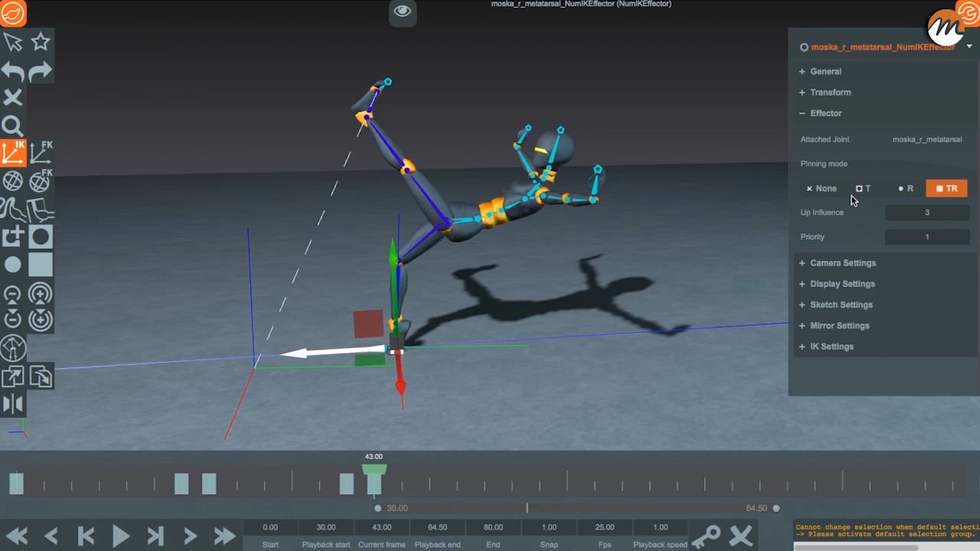This screenshot has height=551, width=980.
Task: Click the second boot-shaped tool icon
Action: coord(41,208)
